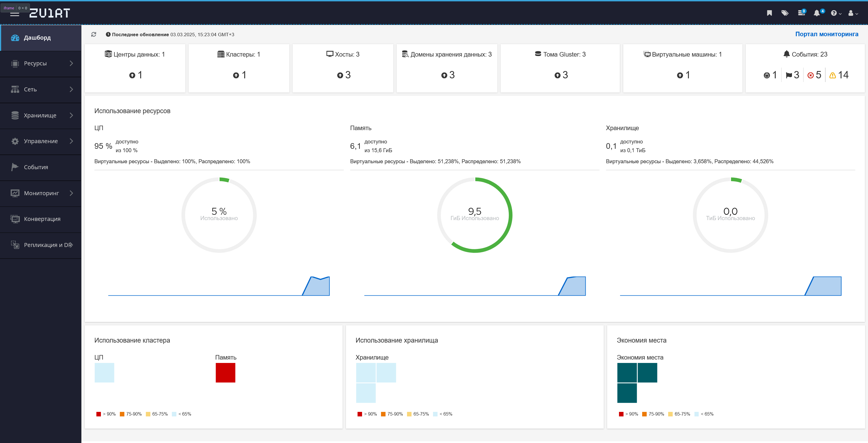Click the yellow warning events count 14

(839, 75)
